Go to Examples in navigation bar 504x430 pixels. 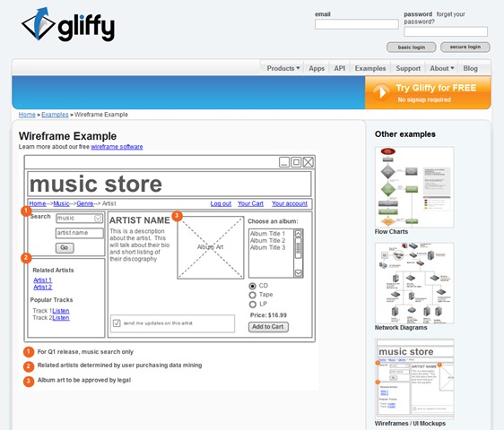click(370, 68)
